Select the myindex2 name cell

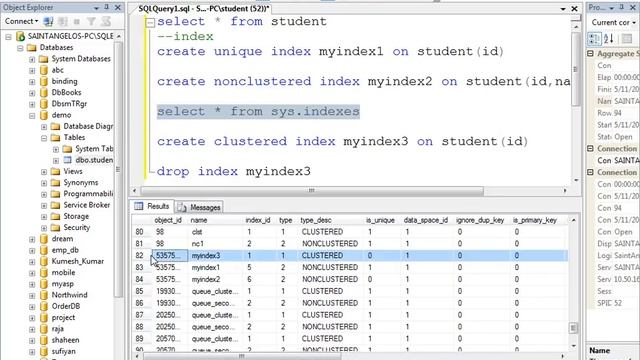coord(216,279)
